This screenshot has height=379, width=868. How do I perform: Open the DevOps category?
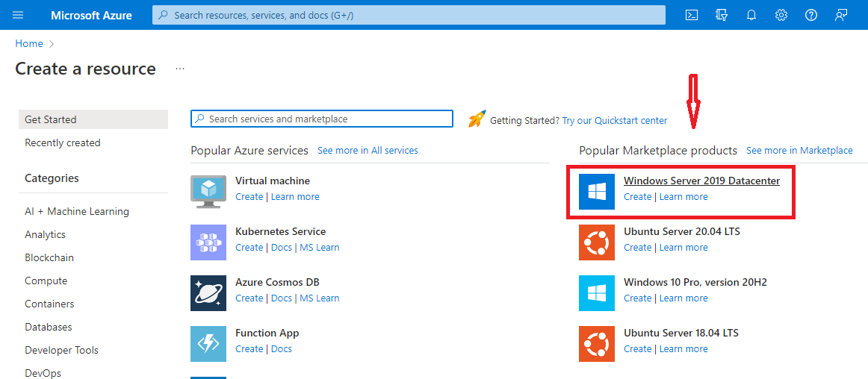point(43,374)
